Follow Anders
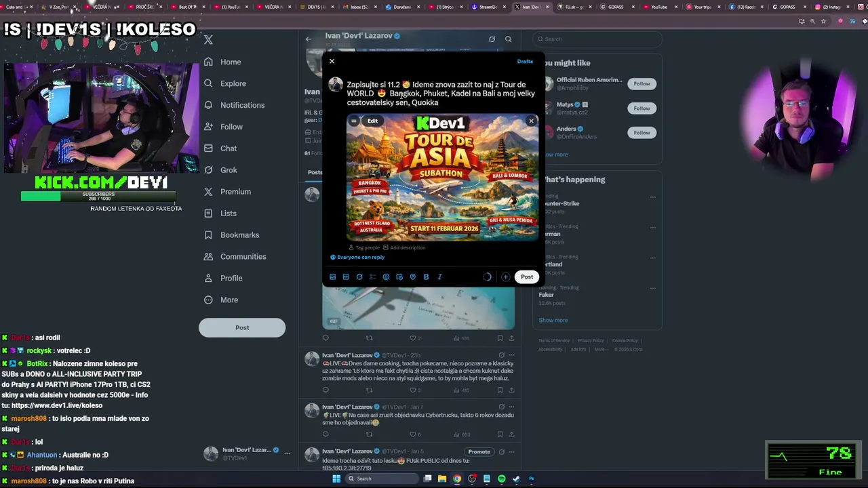The width and height of the screenshot is (868, 488). pyautogui.click(x=642, y=133)
